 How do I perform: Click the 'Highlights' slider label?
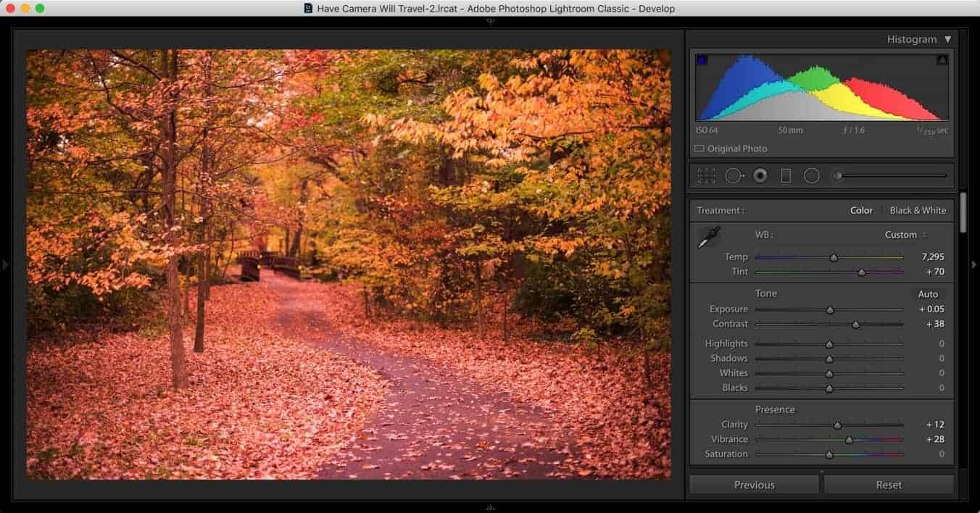pos(726,343)
